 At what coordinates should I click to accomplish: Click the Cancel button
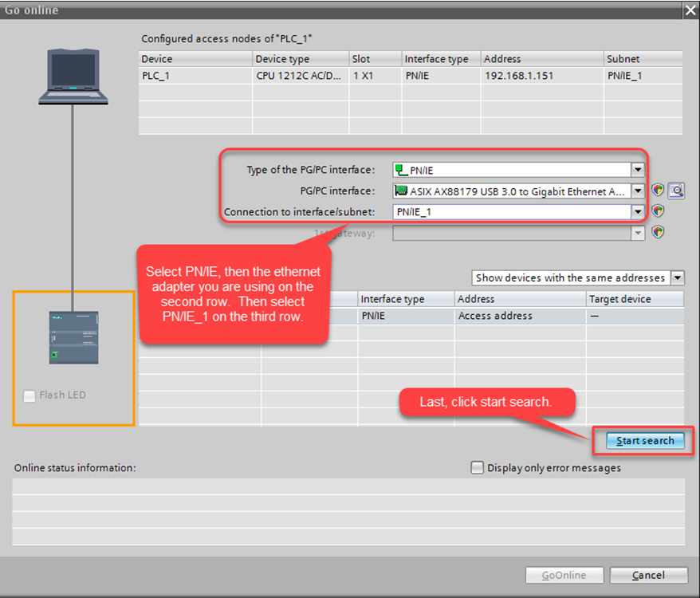tap(648, 575)
